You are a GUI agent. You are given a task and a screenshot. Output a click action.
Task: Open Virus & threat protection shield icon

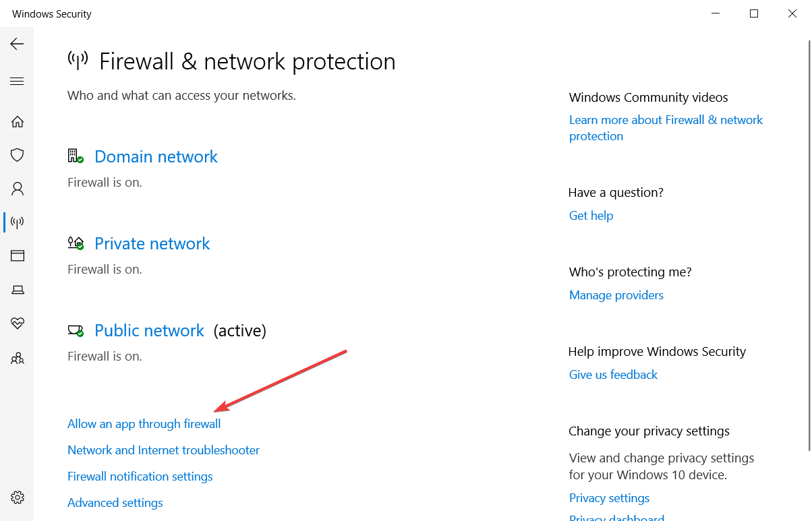(x=18, y=155)
